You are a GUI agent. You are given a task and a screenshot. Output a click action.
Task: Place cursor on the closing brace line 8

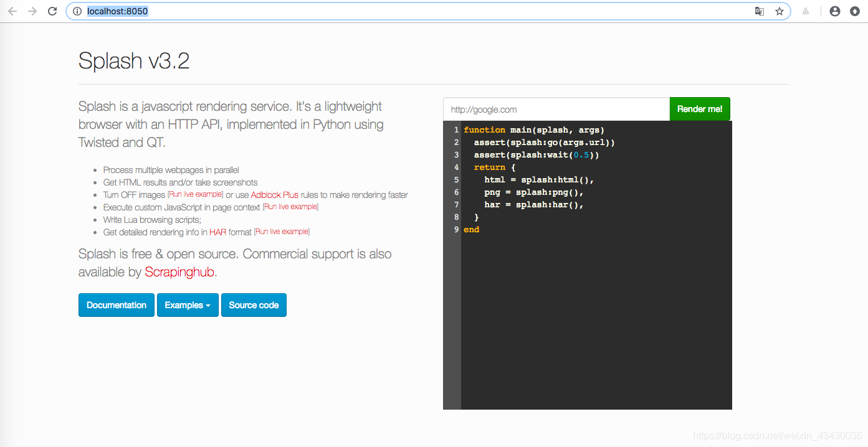(477, 217)
